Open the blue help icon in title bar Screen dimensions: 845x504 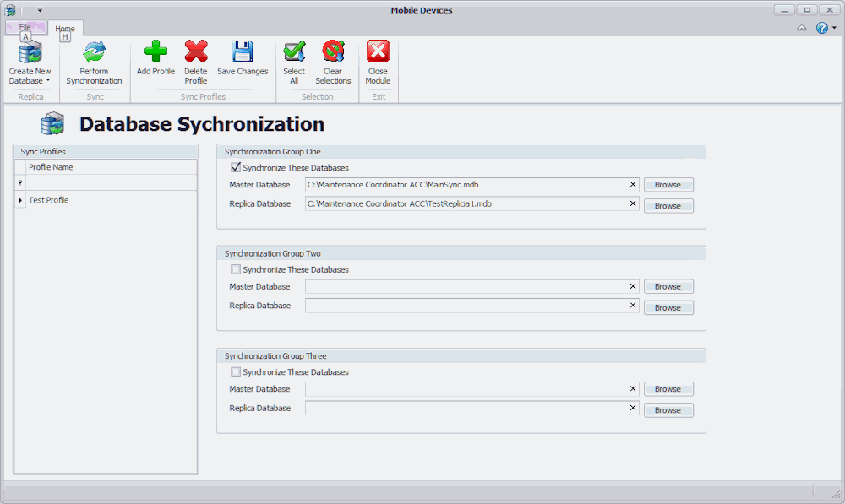pos(822,28)
